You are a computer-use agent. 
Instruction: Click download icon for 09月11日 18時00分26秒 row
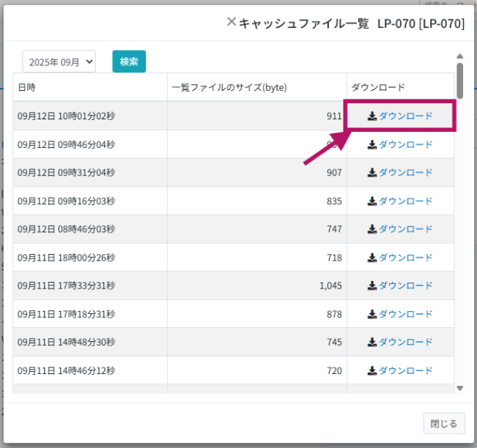[x=372, y=258]
